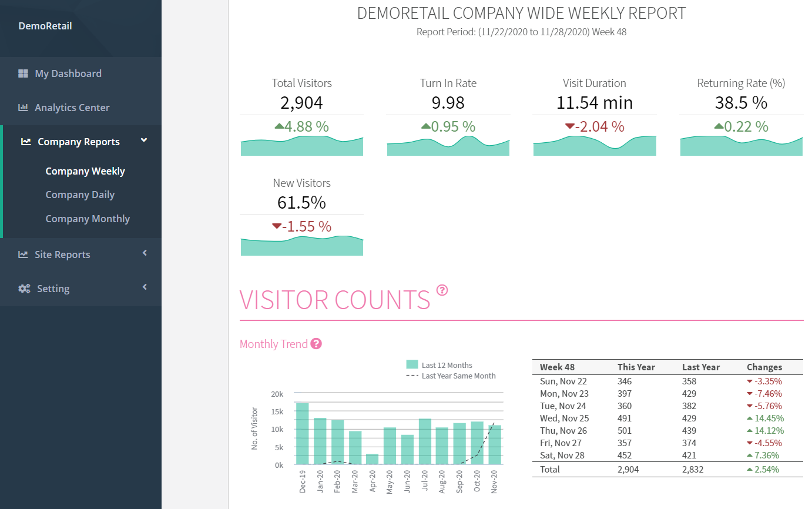Toggle Last 12 Months legend entry
This screenshot has width=812, height=509.
coord(439,365)
